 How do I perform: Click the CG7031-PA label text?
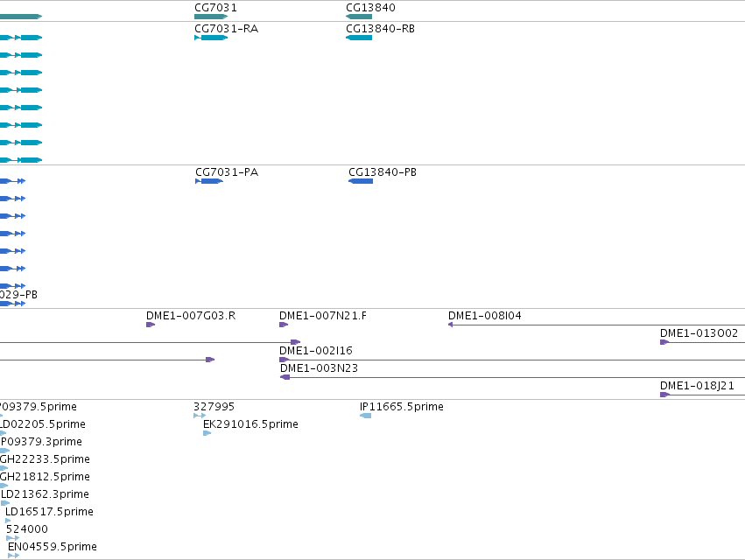pos(227,172)
